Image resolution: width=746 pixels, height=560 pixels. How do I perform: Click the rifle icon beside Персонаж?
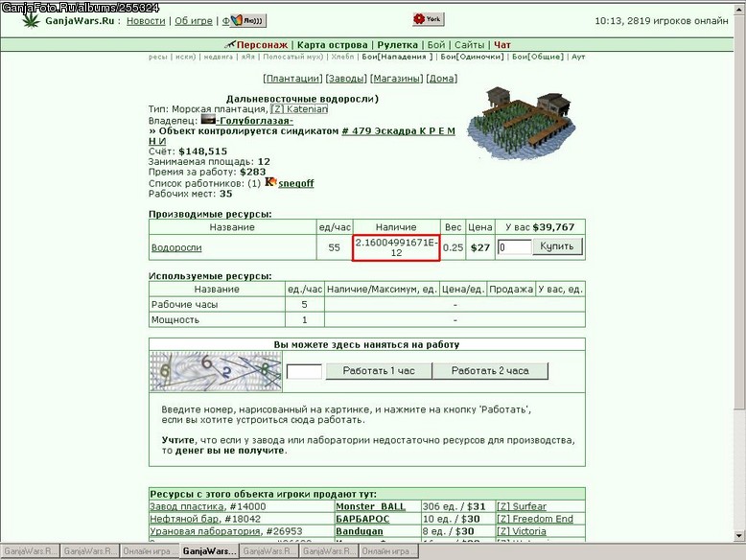pos(230,45)
